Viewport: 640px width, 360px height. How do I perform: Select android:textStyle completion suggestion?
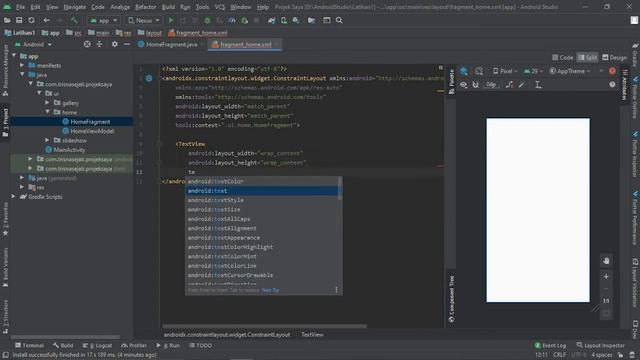(x=263, y=200)
